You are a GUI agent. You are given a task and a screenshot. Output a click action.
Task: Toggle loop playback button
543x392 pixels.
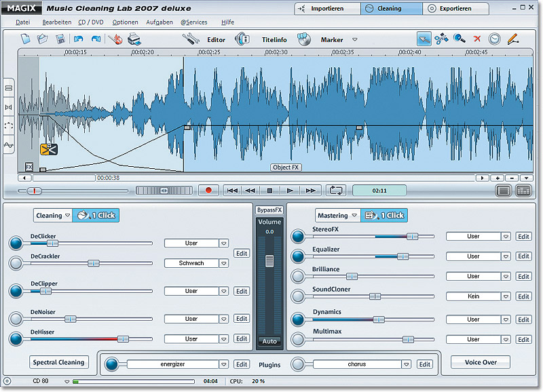click(x=335, y=191)
